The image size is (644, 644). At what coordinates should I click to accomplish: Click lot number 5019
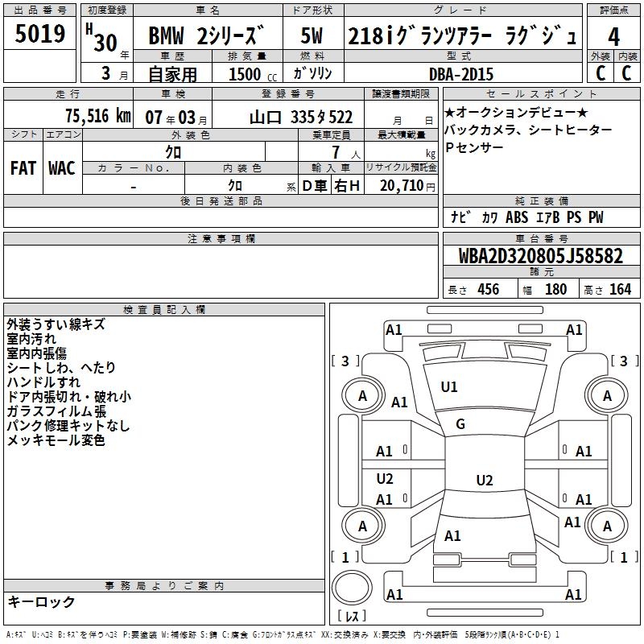click(39, 33)
